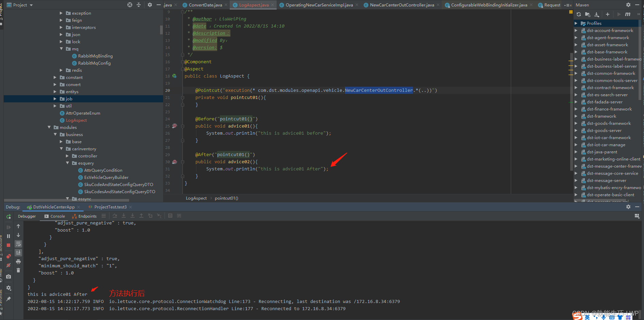Screen dimensions: 644x320
Task: Click pointcut01() in the breadcrumb bar
Action: click(226, 198)
